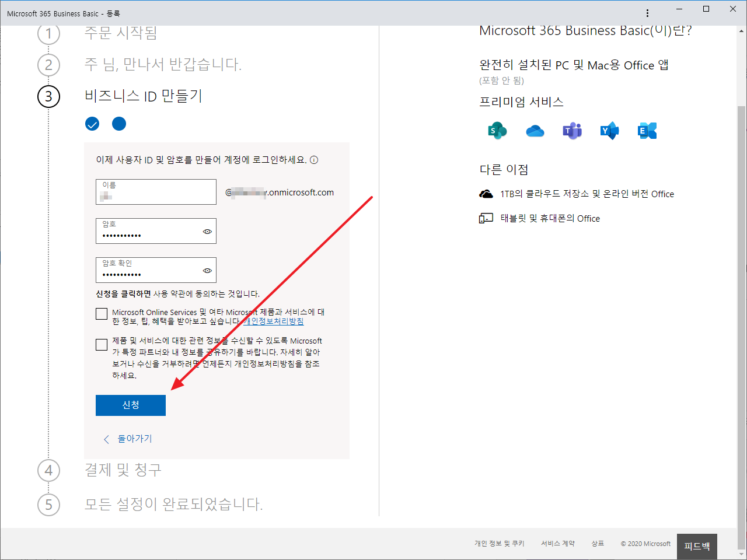
Task: Click the Exchange service icon
Action: click(x=647, y=131)
